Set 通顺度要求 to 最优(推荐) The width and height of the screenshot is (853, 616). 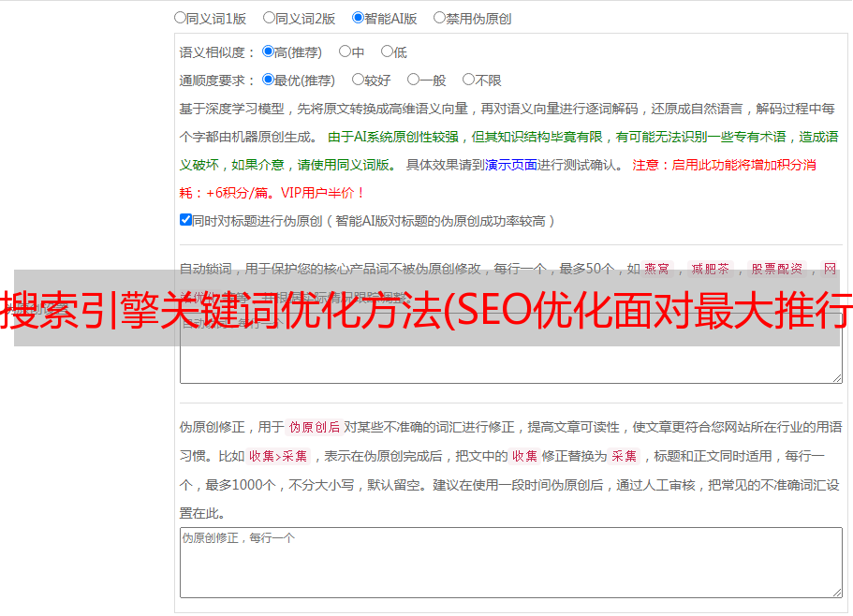(x=268, y=80)
